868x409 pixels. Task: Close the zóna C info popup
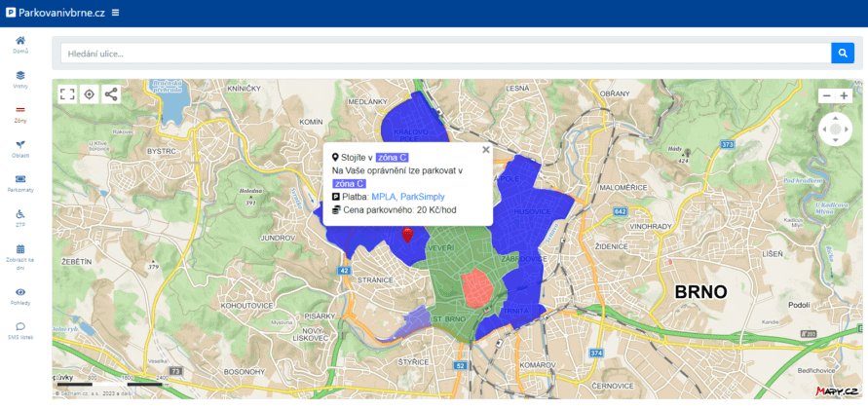(485, 150)
